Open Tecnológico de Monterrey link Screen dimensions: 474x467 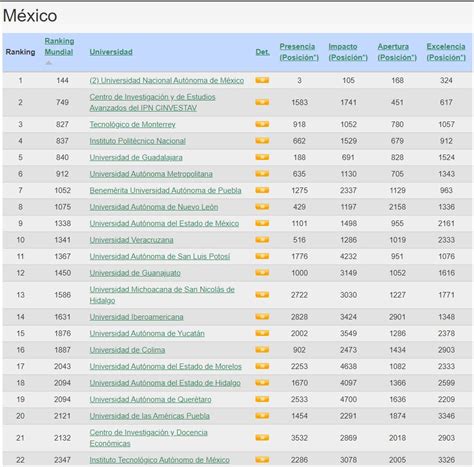[132, 124]
